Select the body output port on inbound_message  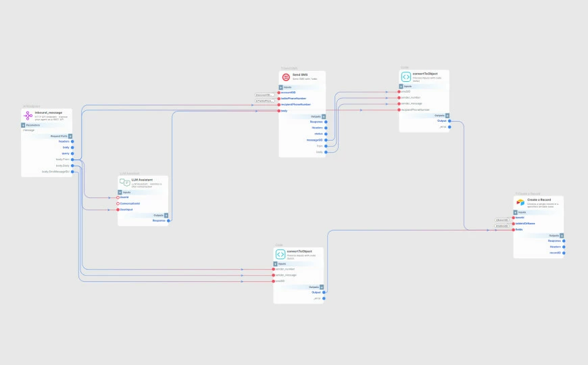point(72,147)
